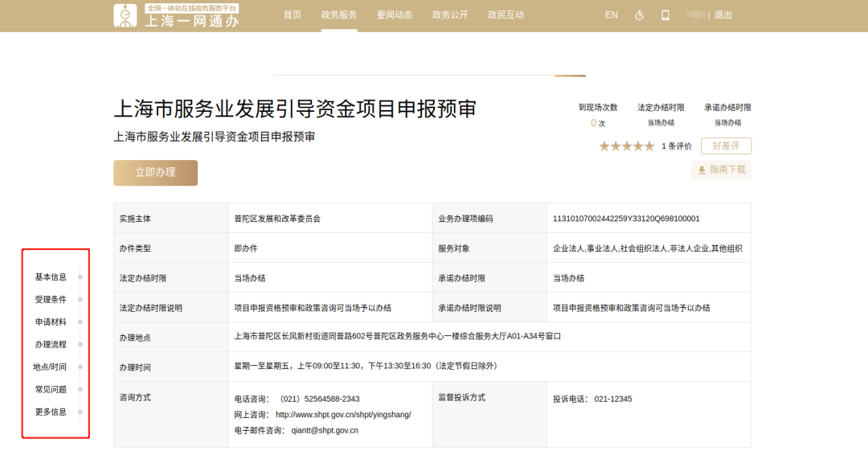Open the 政务服务 menu item
Image resolution: width=868 pixels, height=455 pixels.
[339, 15]
